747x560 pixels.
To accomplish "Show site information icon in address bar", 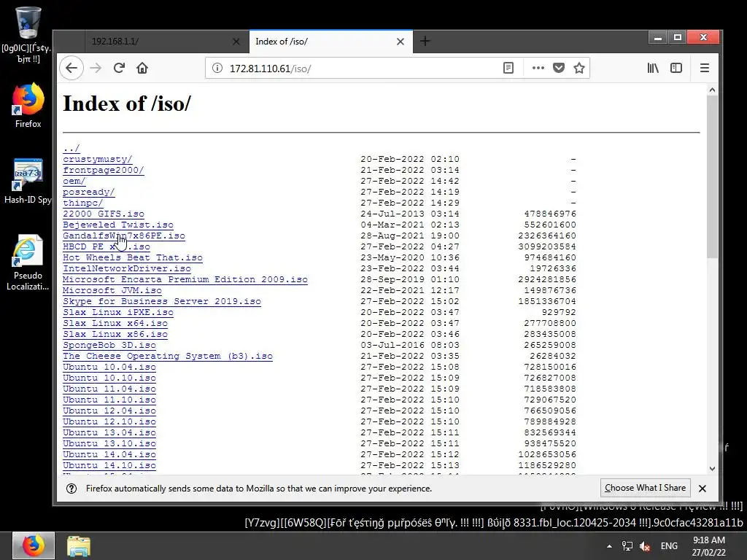I will [x=217, y=68].
